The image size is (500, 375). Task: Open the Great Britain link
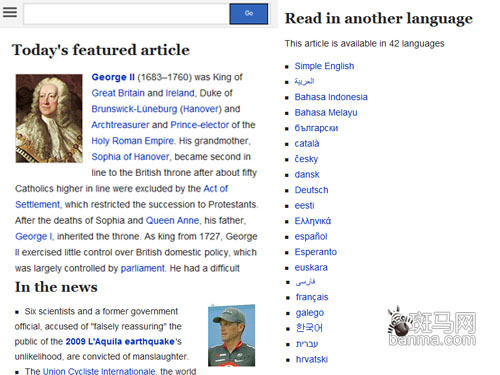118,93
